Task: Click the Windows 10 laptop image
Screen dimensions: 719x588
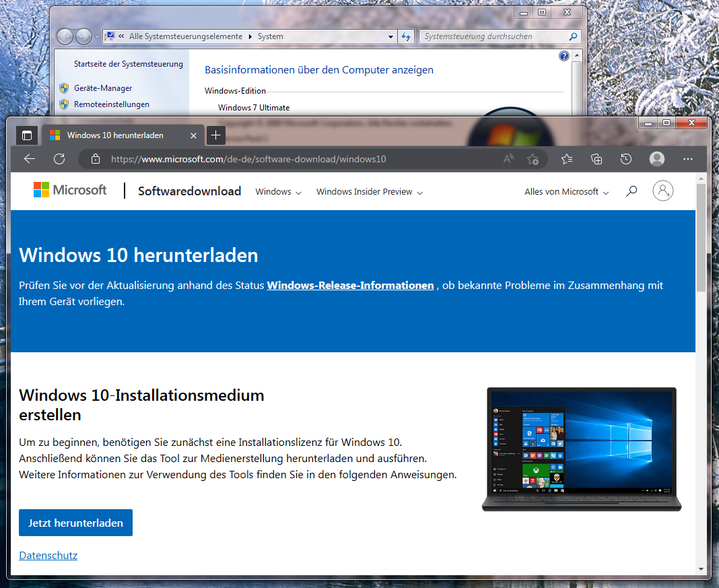Action: [582, 449]
